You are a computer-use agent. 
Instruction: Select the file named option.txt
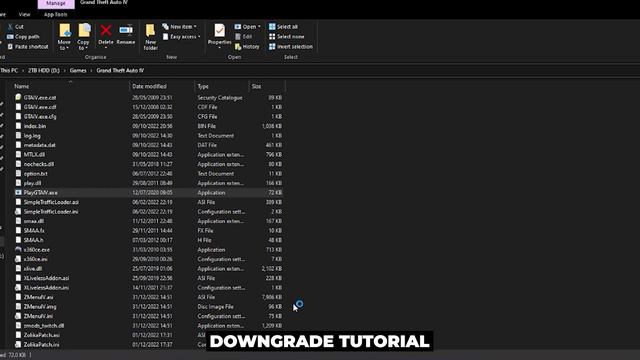coord(36,173)
